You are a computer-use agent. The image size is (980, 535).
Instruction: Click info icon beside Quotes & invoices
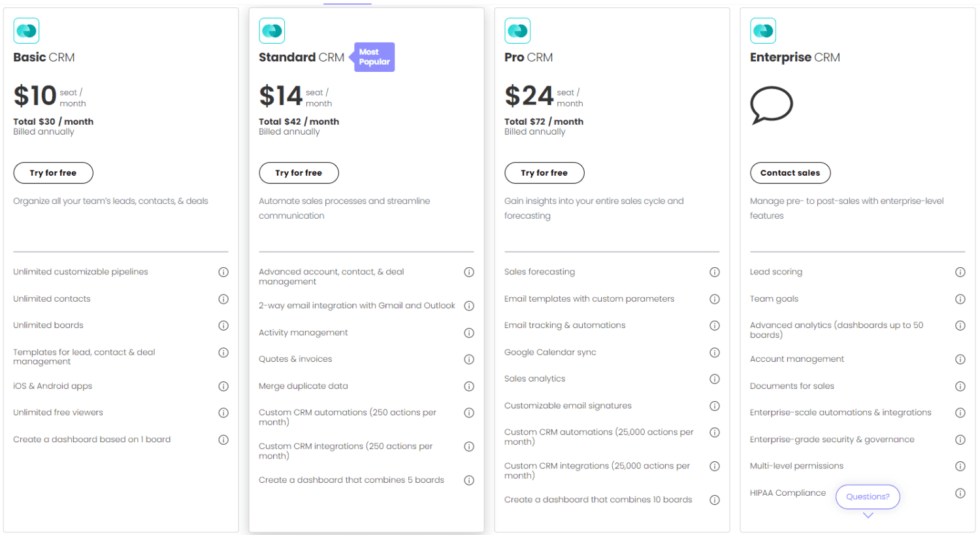tap(469, 359)
